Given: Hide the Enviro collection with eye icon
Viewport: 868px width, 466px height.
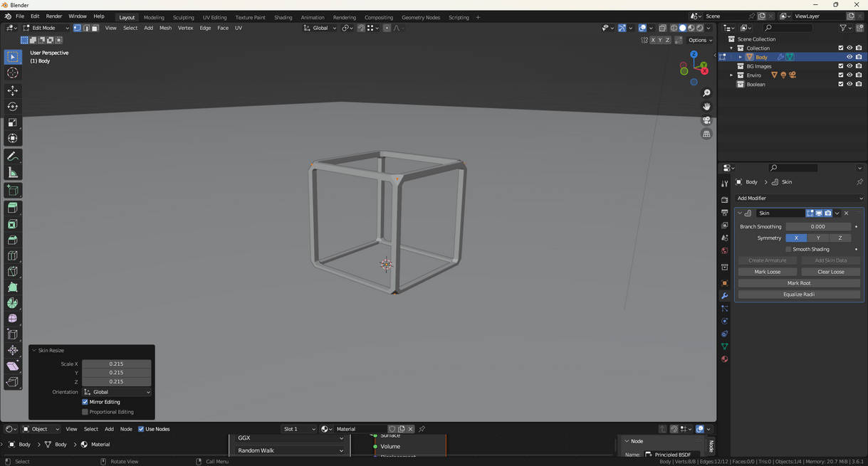Looking at the screenshot, I should pyautogui.click(x=849, y=75).
